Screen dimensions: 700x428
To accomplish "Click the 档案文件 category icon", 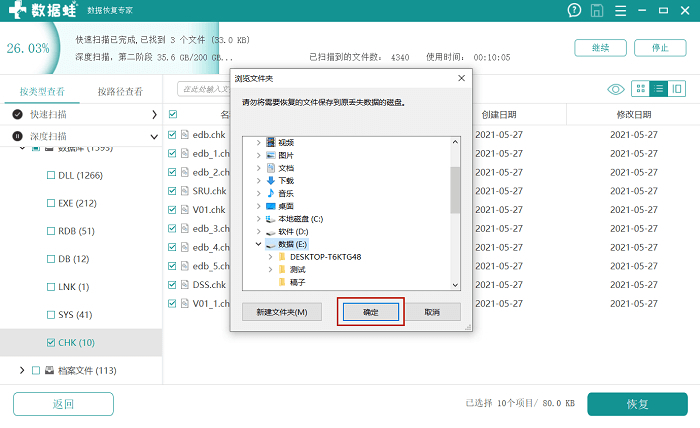I will click(x=50, y=370).
